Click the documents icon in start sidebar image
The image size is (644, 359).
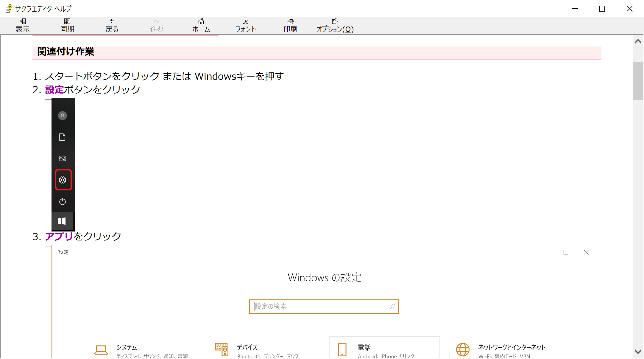point(62,137)
